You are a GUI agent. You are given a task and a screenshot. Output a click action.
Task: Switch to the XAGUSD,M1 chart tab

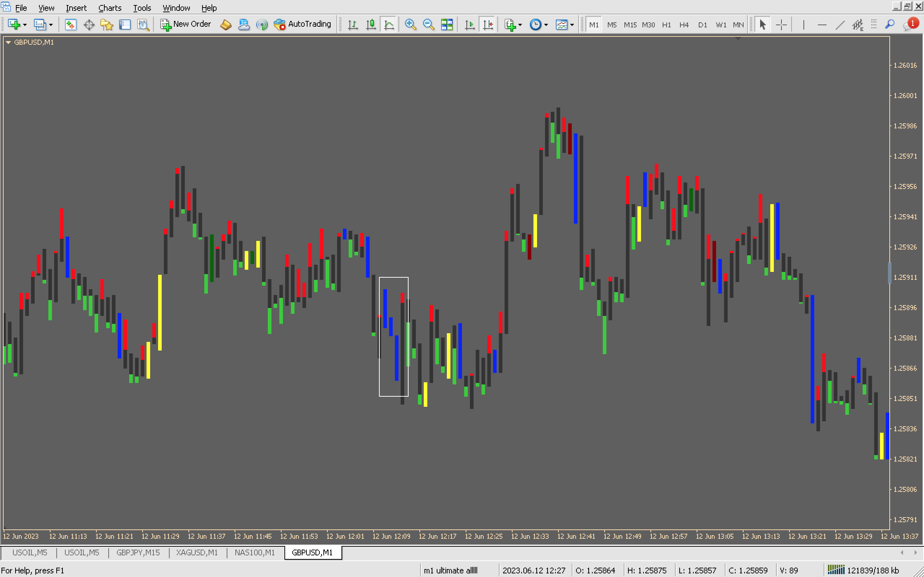point(197,552)
